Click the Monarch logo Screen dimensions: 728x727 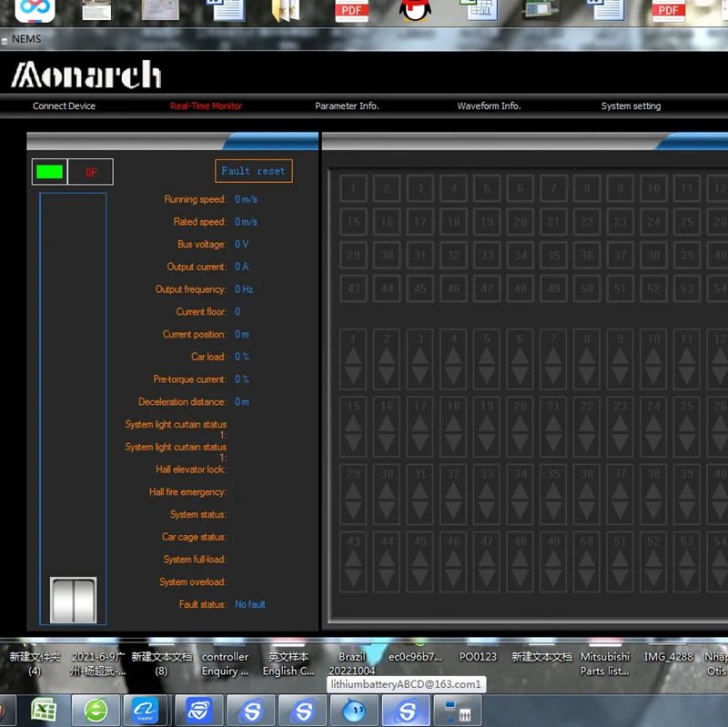pyautogui.click(x=86, y=75)
